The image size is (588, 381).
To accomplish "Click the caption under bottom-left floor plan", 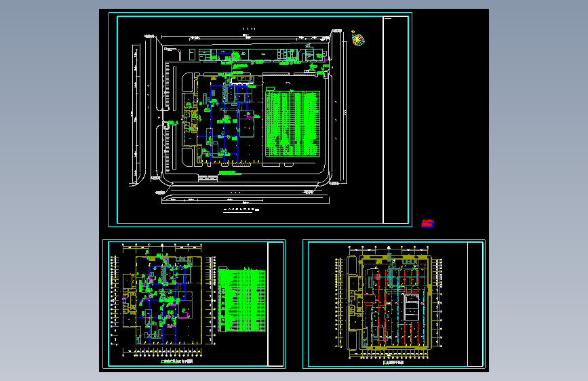I will [176, 361].
